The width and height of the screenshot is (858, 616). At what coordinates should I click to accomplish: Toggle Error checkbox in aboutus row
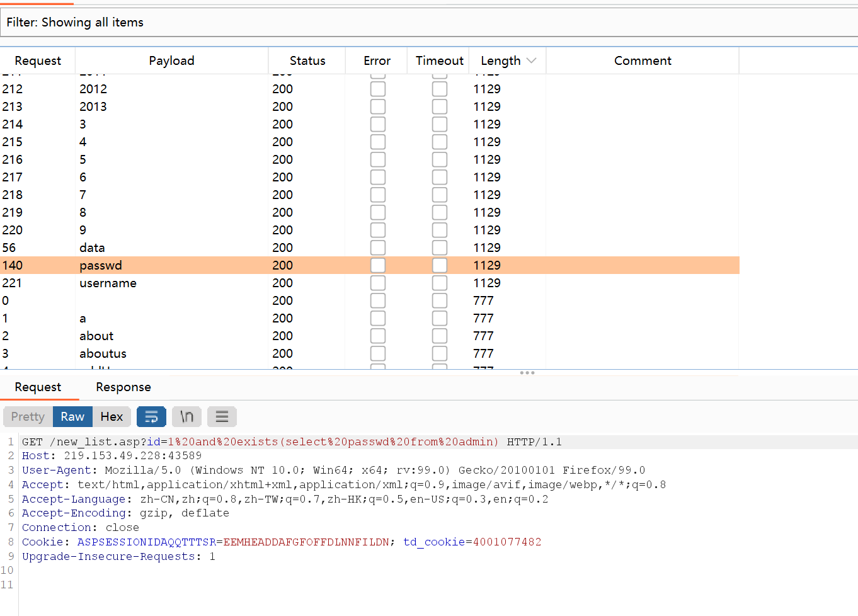tap(378, 353)
